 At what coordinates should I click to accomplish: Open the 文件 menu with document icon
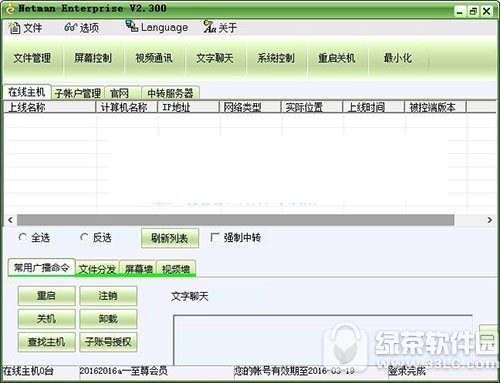(25, 28)
